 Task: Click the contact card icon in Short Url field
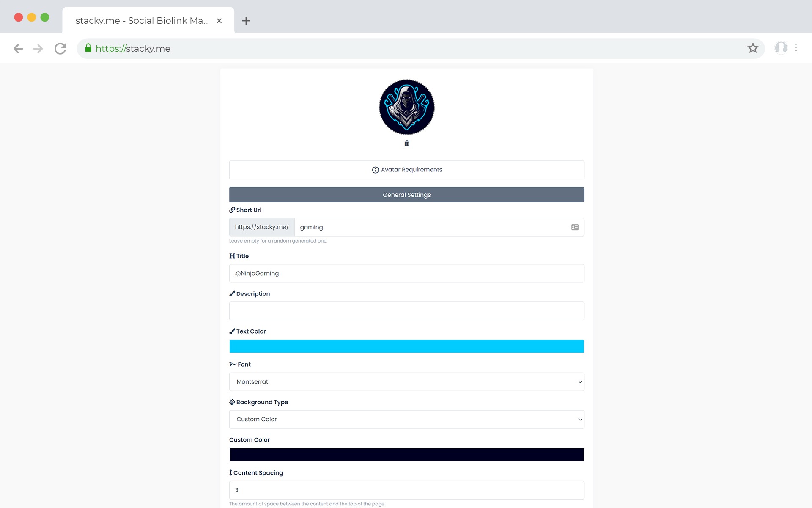point(575,227)
